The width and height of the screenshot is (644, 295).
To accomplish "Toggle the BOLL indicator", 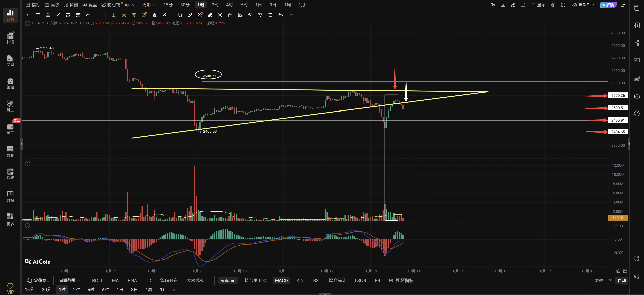I will [x=98, y=280].
